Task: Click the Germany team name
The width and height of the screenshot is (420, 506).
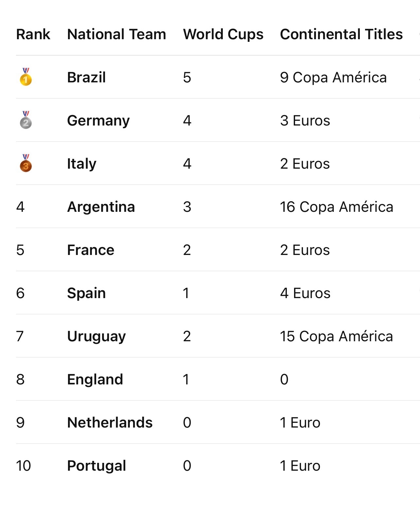Action: 98,121
